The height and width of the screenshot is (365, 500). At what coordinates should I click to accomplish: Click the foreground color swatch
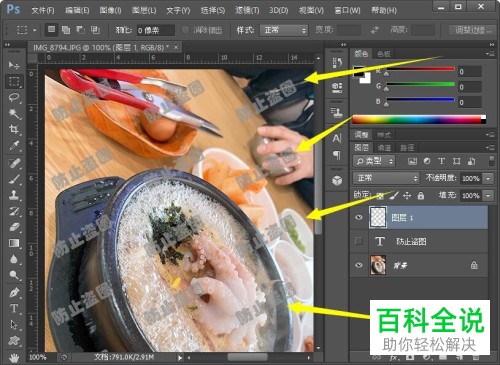click(359, 72)
